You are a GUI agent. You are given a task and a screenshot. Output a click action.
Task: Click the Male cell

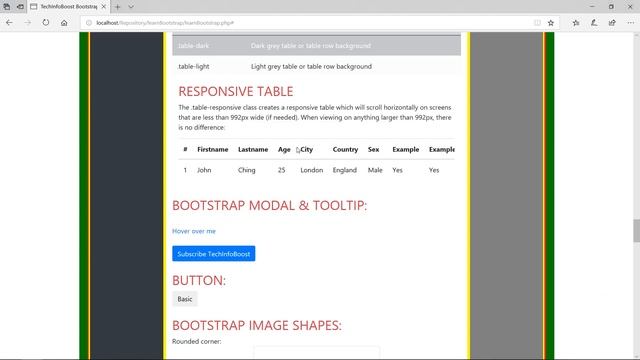375,170
